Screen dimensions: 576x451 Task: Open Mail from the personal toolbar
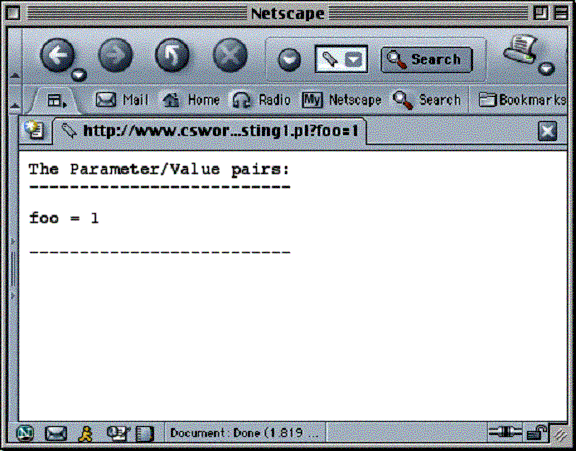122,100
